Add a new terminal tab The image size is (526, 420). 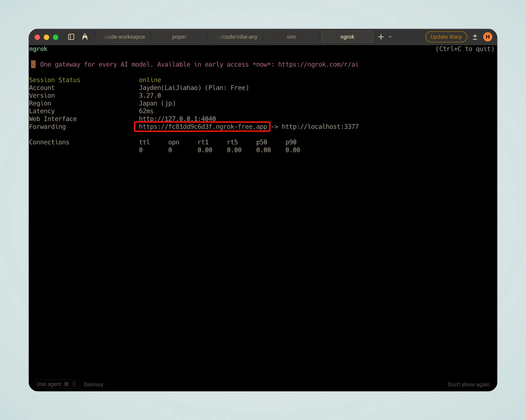[381, 37]
